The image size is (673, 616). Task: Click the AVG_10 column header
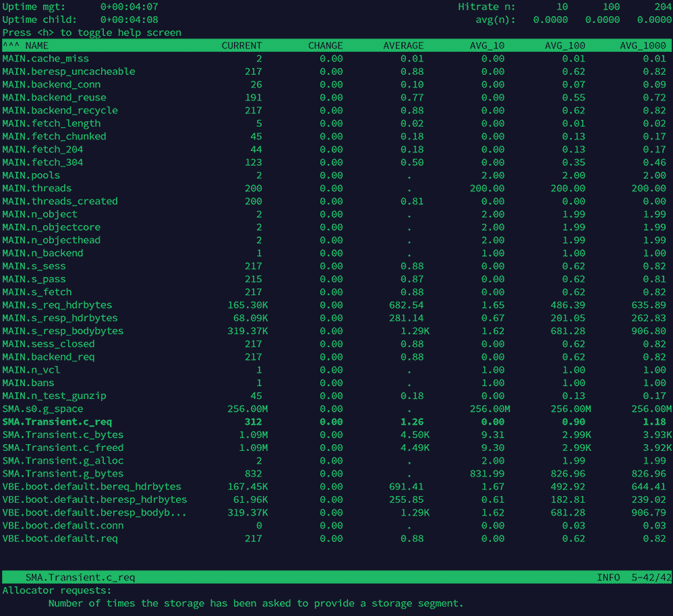486,46
